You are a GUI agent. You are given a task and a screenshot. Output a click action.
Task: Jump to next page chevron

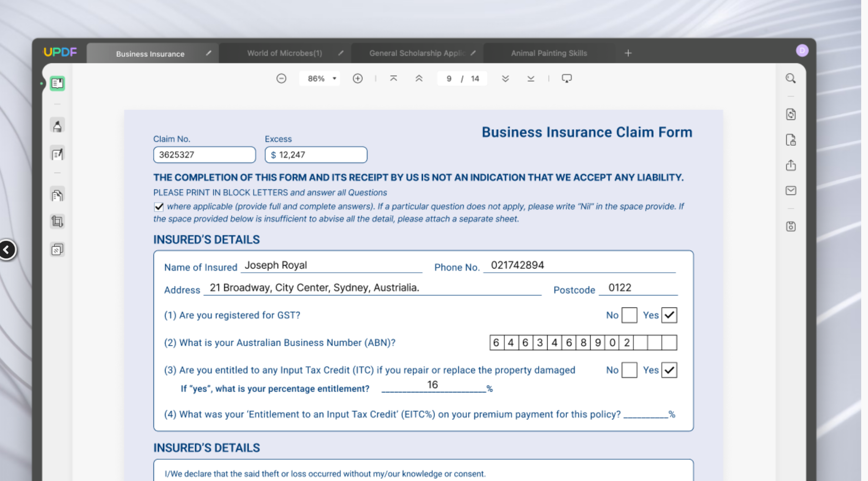[505, 79]
